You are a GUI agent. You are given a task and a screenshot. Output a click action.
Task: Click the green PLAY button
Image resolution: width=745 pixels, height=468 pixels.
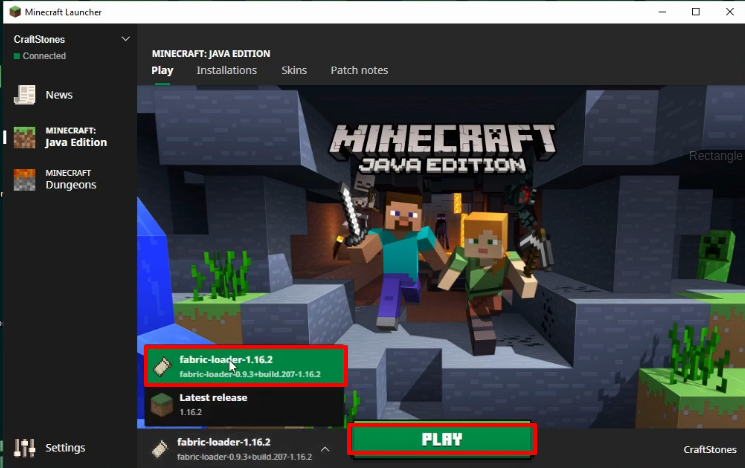tap(442, 439)
